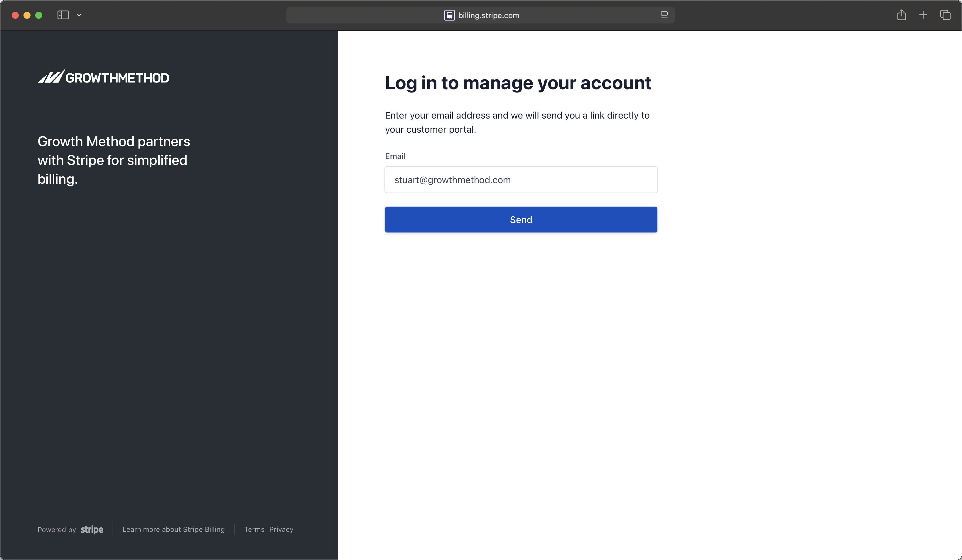The image size is (962, 560).
Task: Click the reader view icon in the address bar
Action: pos(664,15)
